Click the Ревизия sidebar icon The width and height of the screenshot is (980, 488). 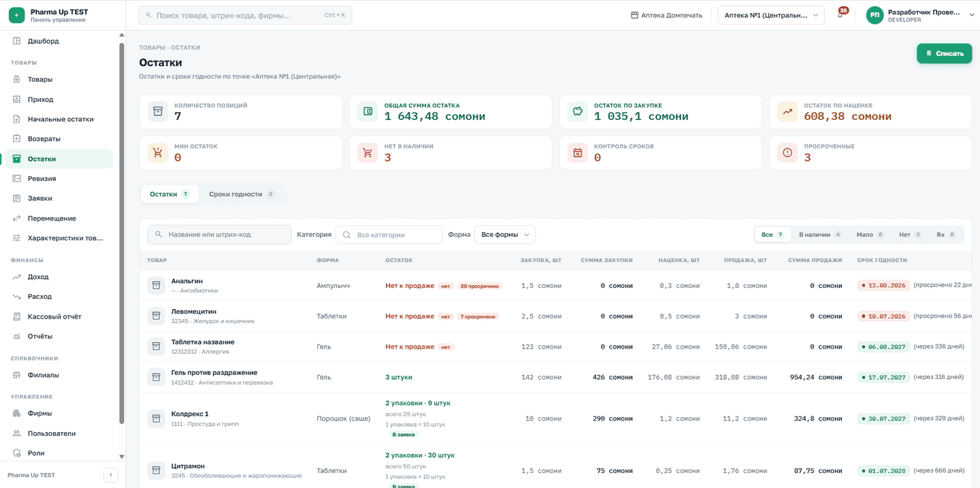point(17,178)
